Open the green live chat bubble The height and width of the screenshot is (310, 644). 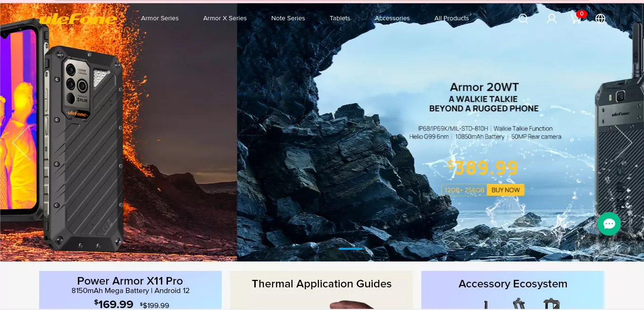[x=609, y=224]
